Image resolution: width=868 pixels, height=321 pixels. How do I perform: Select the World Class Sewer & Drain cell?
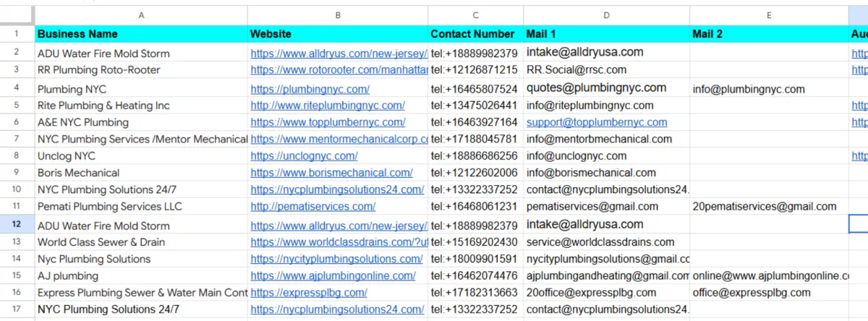click(x=140, y=242)
